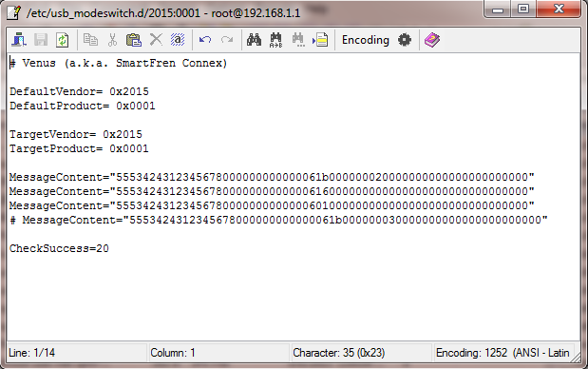Image resolution: width=588 pixels, height=369 pixels.
Task: Click the Cut scissors icon
Action: (112, 39)
